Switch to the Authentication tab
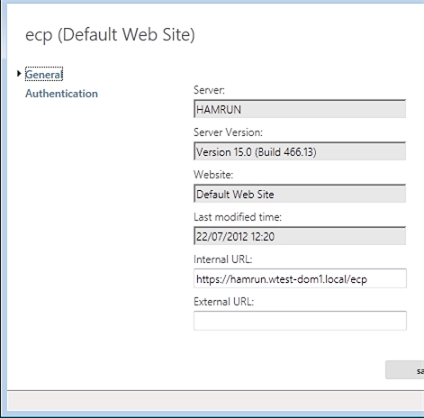Screen dimensions: 424x418 62,93
